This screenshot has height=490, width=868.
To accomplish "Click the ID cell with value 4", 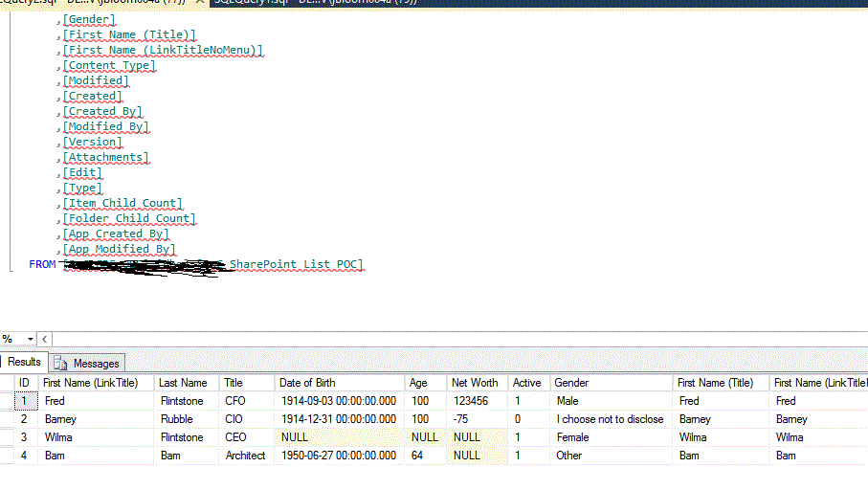I will 26,456.
